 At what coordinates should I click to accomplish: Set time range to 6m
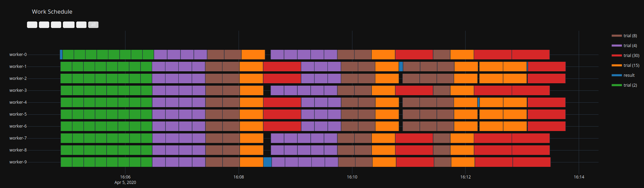click(56, 25)
